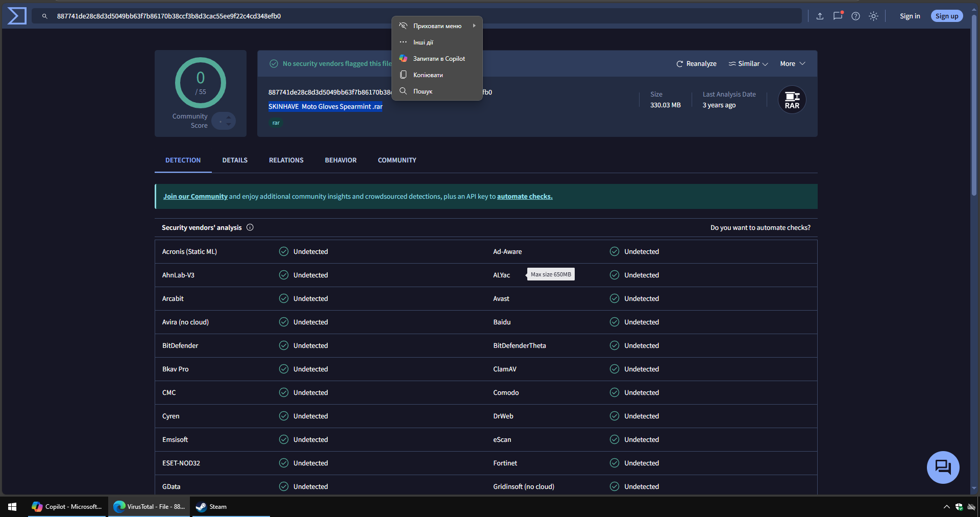Click the Undetected check icon for Arcabit
The height and width of the screenshot is (517, 980).
point(284,298)
